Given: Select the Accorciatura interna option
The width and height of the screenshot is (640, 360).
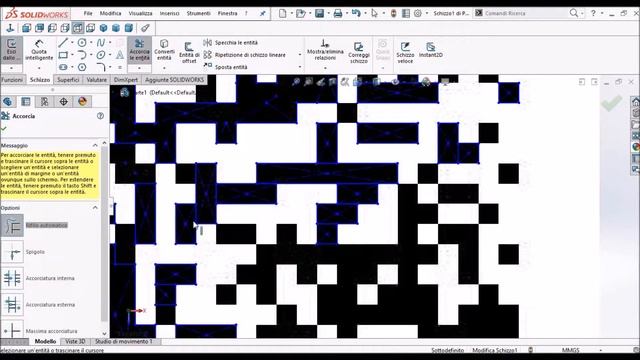Looking at the screenshot, I should [12, 278].
